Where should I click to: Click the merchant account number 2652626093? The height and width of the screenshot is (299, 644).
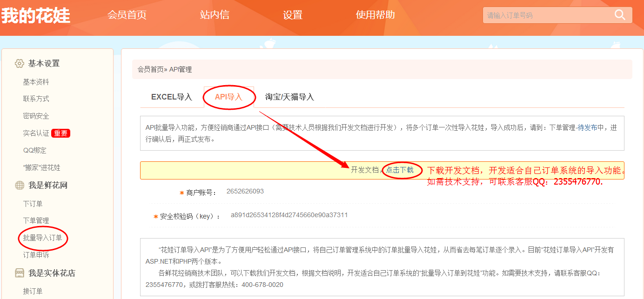point(245,191)
